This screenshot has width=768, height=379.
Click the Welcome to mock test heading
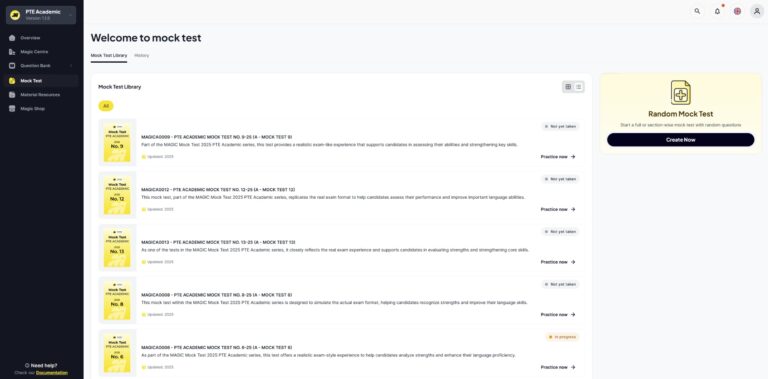point(146,38)
